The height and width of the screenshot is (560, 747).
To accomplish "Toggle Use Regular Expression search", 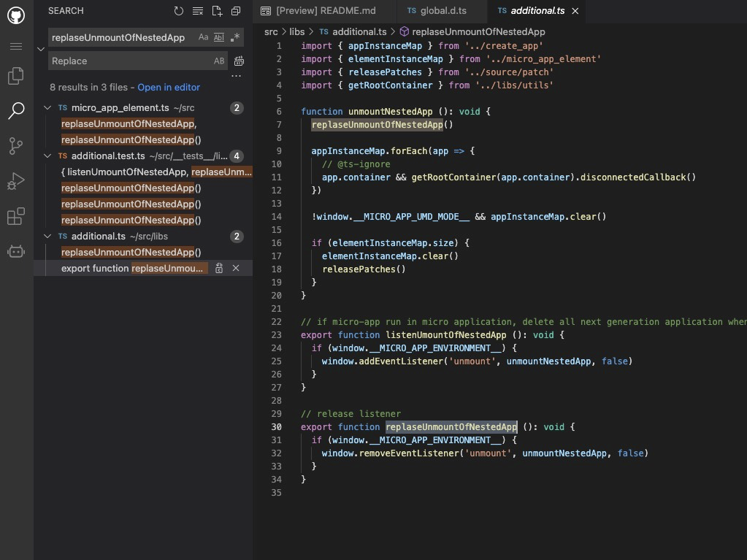I will [235, 37].
